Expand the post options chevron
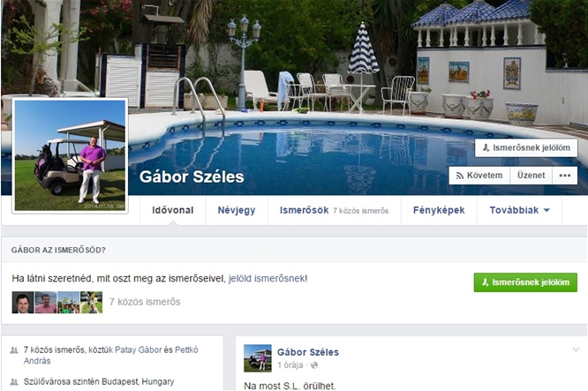The height and width of the screenshot is (391, 588). click(x=576, y=350)
